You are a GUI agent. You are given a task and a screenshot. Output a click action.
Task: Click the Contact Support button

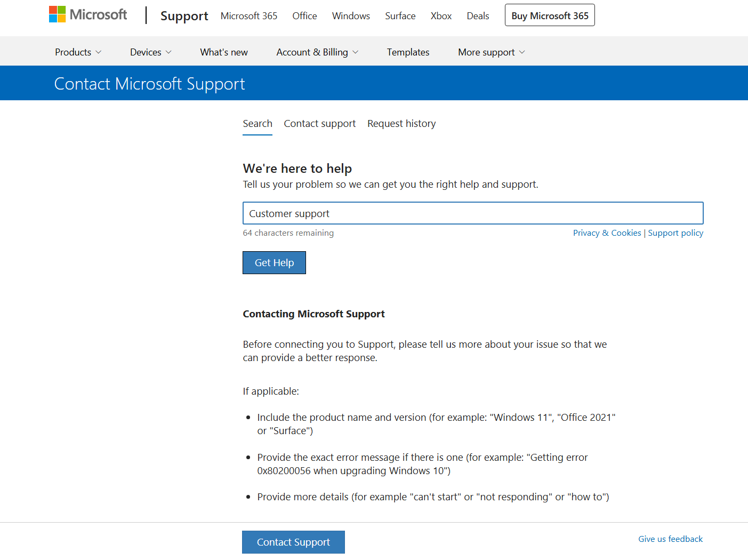coord(293,542)
